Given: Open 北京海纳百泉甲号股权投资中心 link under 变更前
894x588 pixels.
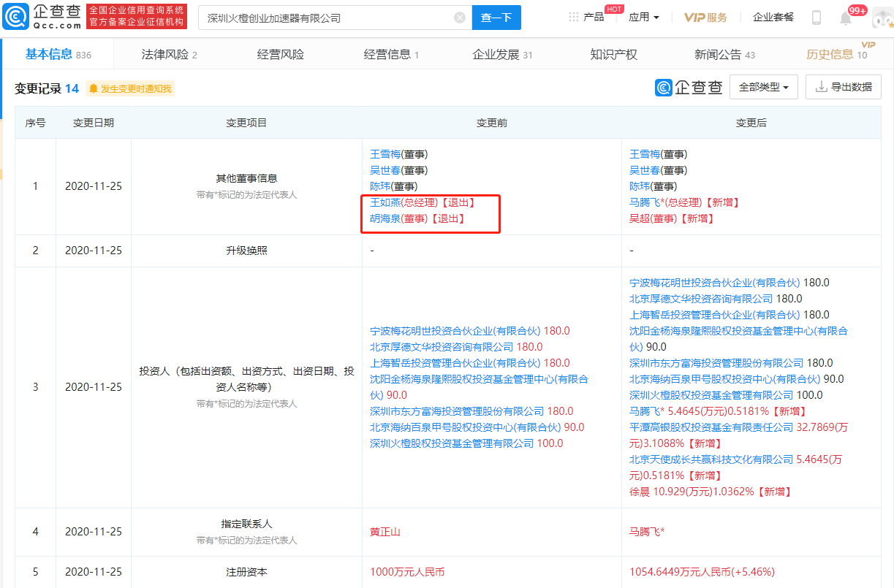Looking at the screenshot, I should tap(466, 427).
